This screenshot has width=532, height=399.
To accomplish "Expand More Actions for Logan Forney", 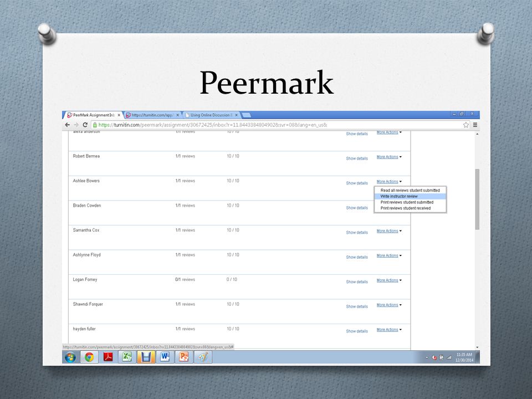I will pos(389,280).
